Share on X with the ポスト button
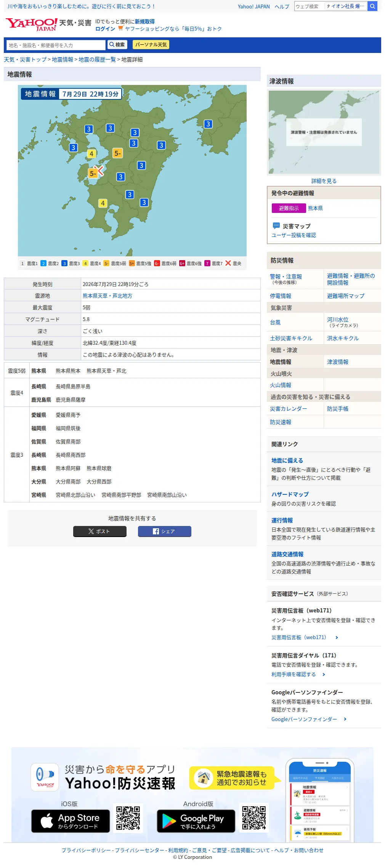385x868 pixels. (x=100, y=531)
